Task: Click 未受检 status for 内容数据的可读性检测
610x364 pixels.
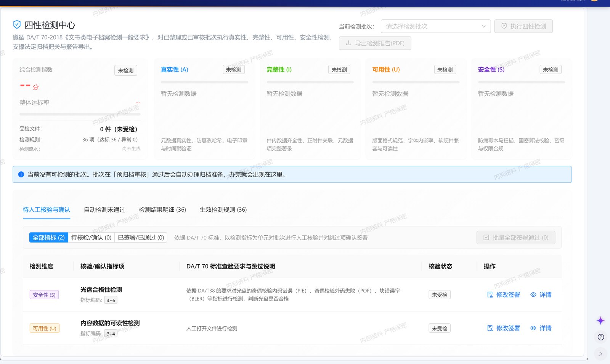Action: click(440, 328)
